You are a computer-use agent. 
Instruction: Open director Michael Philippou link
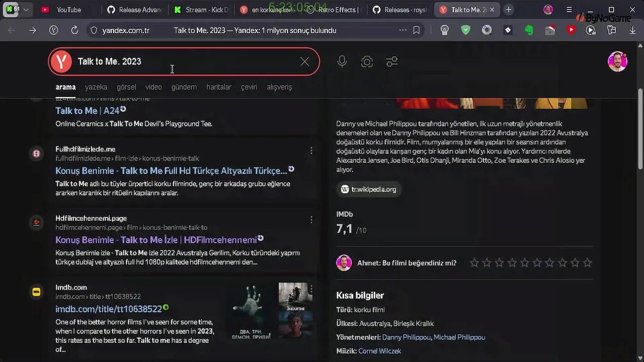459,337
